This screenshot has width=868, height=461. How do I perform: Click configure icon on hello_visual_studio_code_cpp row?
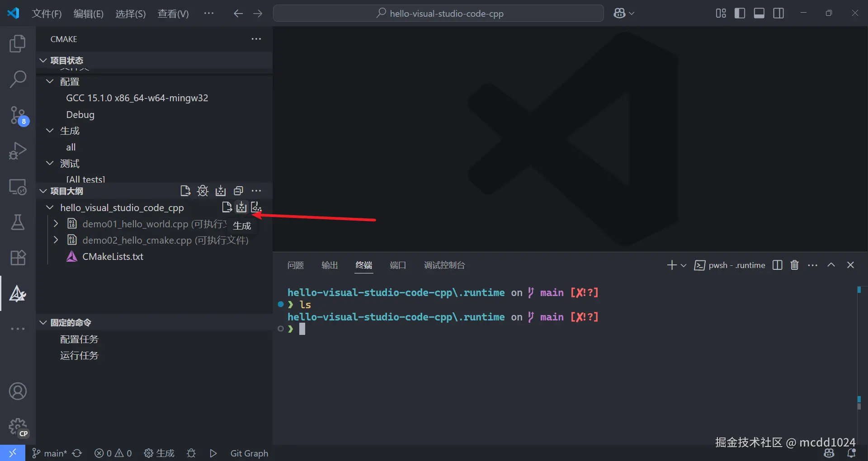[226, 207]
